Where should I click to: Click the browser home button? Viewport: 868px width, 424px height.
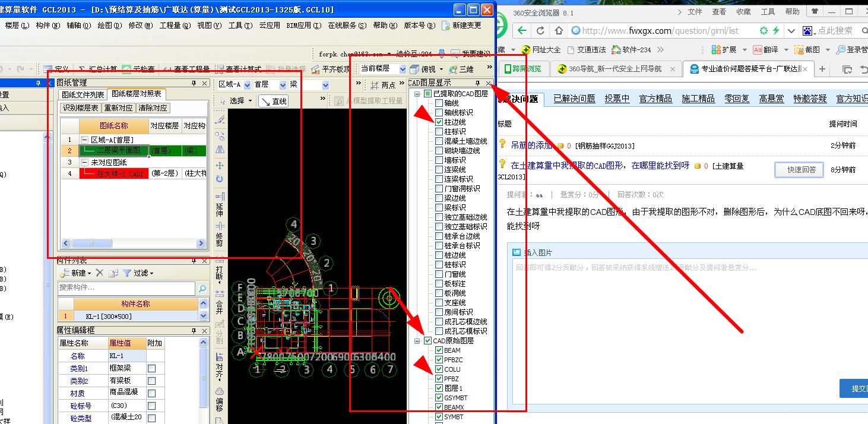(x=559, y=30)
